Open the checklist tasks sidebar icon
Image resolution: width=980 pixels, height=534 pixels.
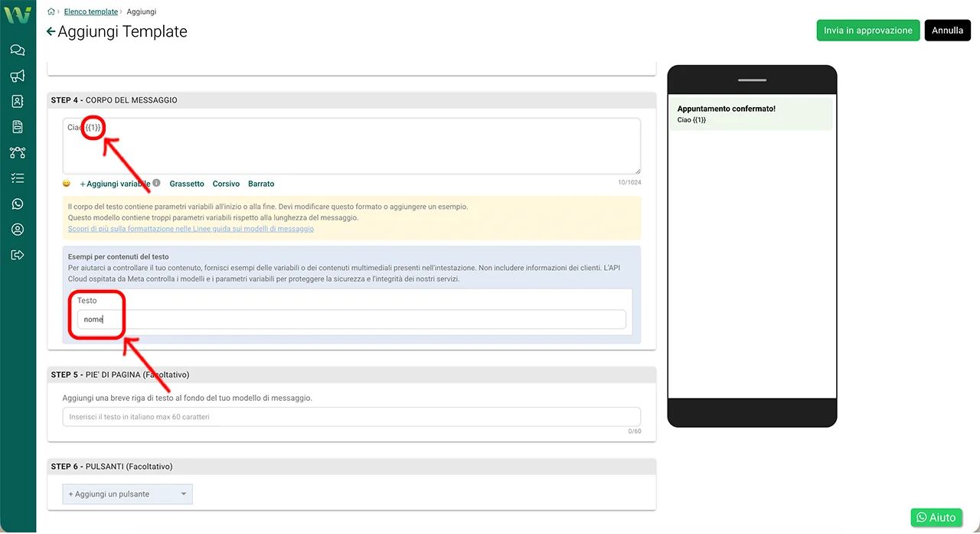click(18, 178)
